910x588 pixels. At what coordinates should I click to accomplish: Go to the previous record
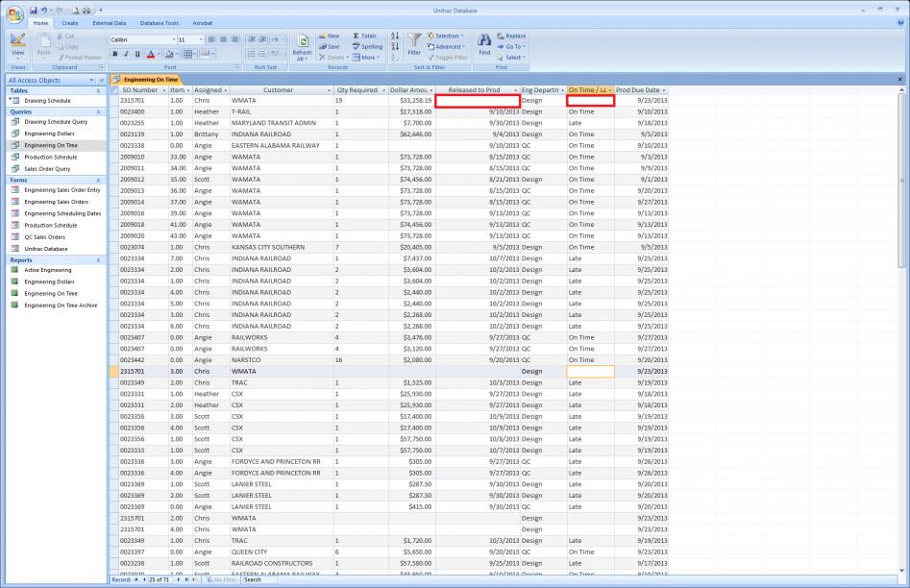(x=144, y=580)
